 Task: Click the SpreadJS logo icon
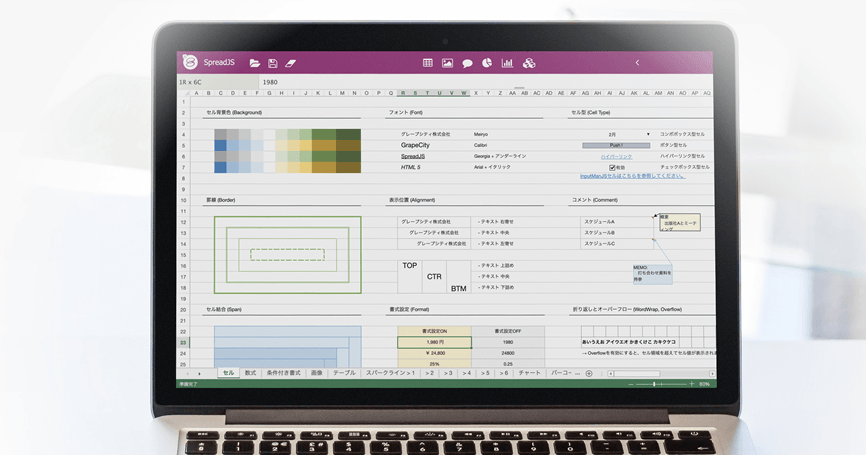coord(189,62)
